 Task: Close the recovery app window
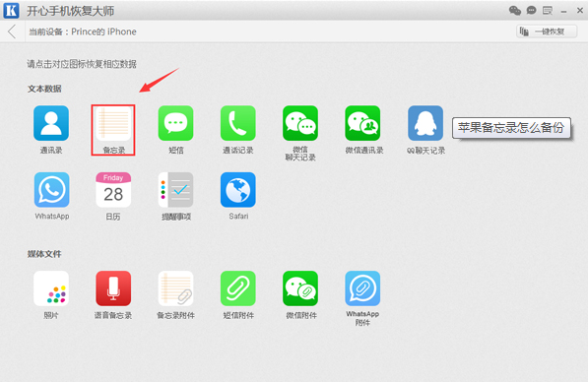(580, 11)
